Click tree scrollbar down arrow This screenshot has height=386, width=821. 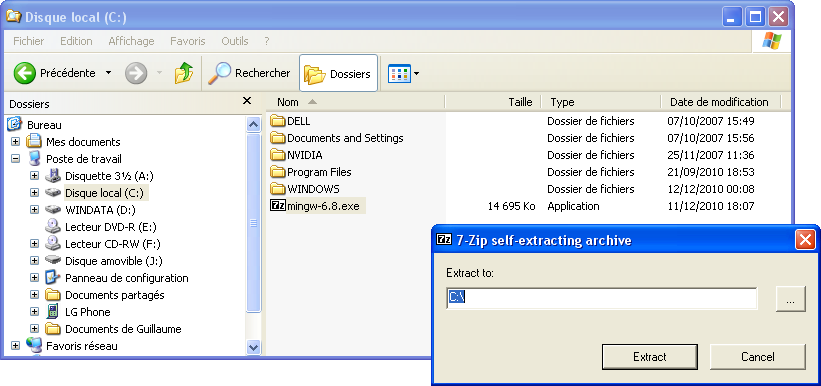point(253,347)
